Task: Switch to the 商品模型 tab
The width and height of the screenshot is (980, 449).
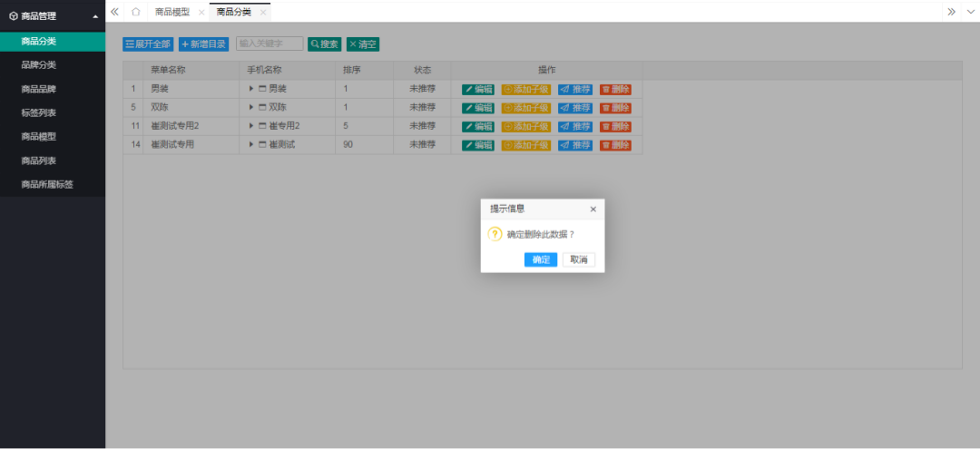Action: [171, 12]
